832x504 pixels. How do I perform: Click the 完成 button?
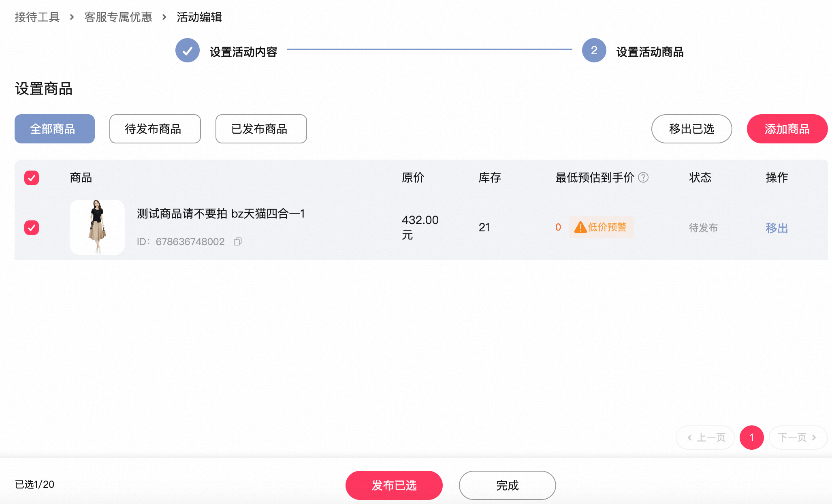click(x=508, y=485)
